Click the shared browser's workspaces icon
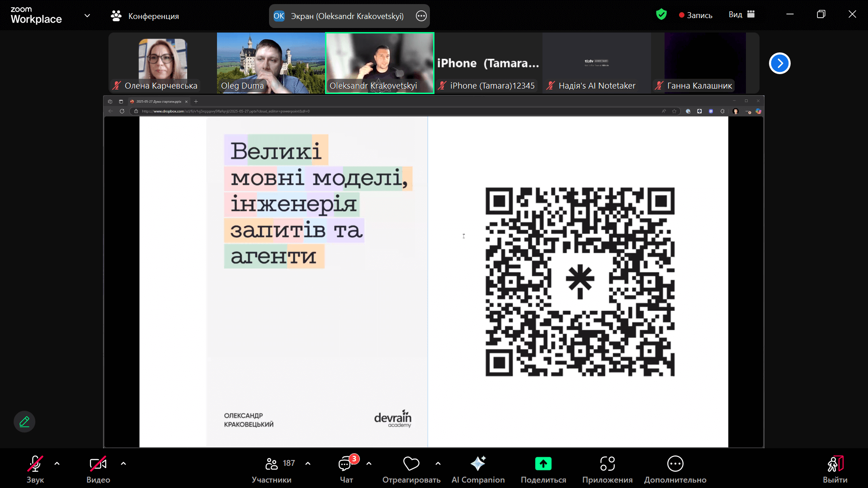This screenshot has width=868, height=488. pyautogui.click(x=110, y=102)
